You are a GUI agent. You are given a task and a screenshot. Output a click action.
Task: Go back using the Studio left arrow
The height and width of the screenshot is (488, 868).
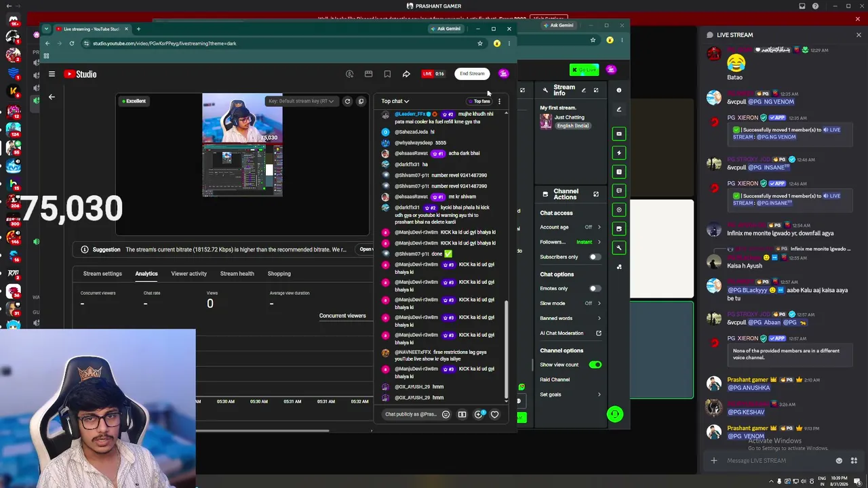point(52,97)
